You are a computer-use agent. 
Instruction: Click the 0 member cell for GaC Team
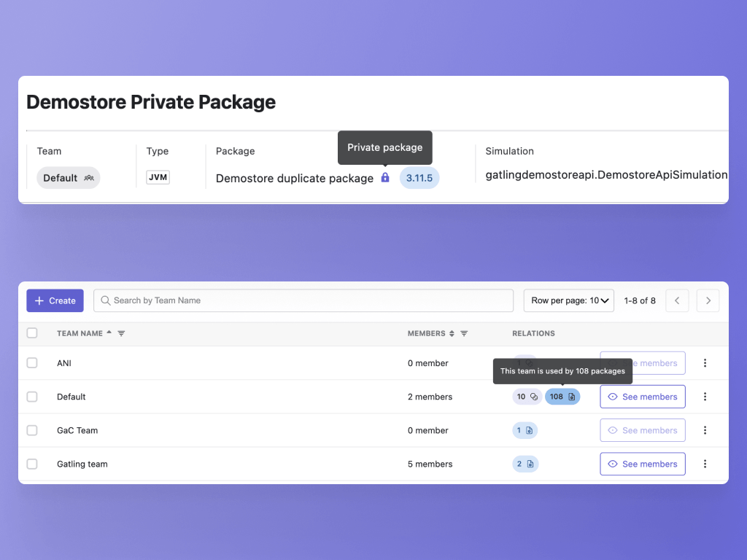(x=427, y=430)
